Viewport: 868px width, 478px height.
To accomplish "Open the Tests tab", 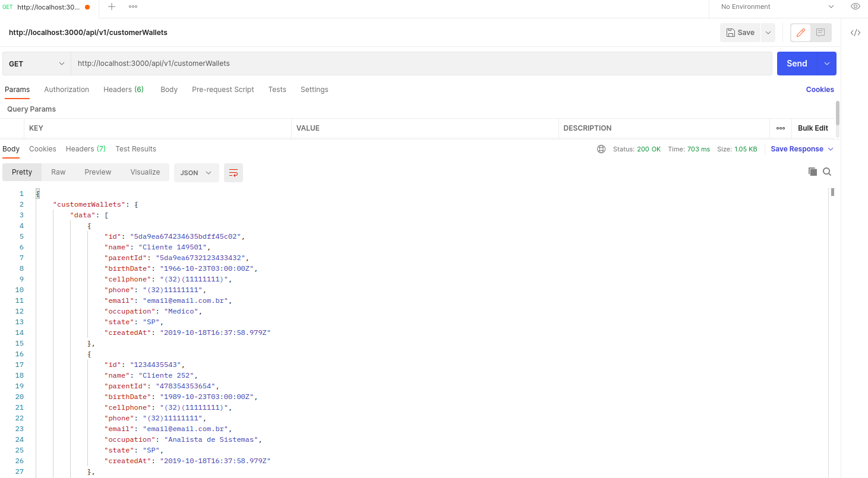I will [x=277, y=90].
